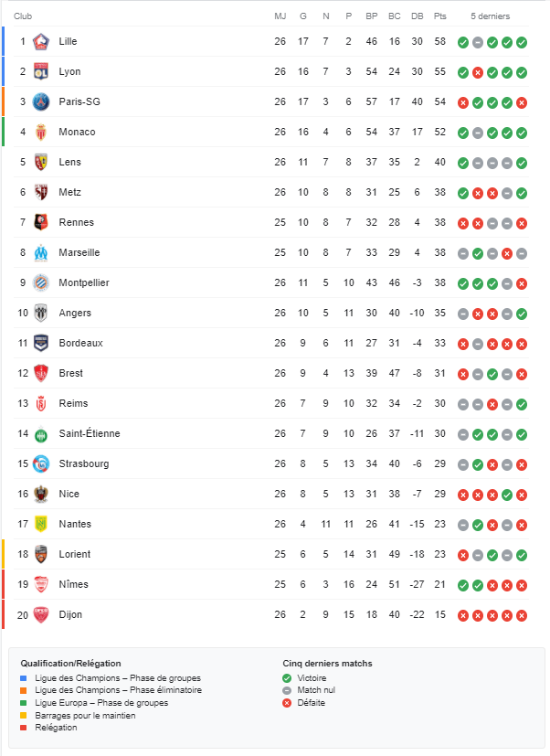Open the Rennes team name link
Image resolution: width=550 pixels, height=756 pixels.
[x=76, y=222]
